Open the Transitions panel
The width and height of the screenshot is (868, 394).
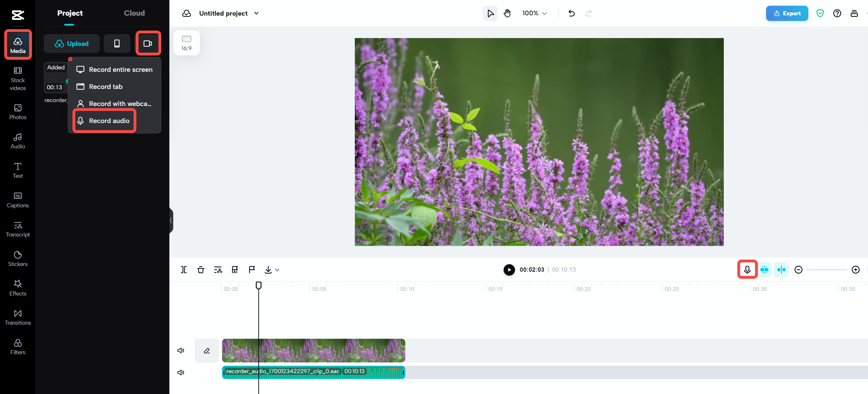click(17, 317)
